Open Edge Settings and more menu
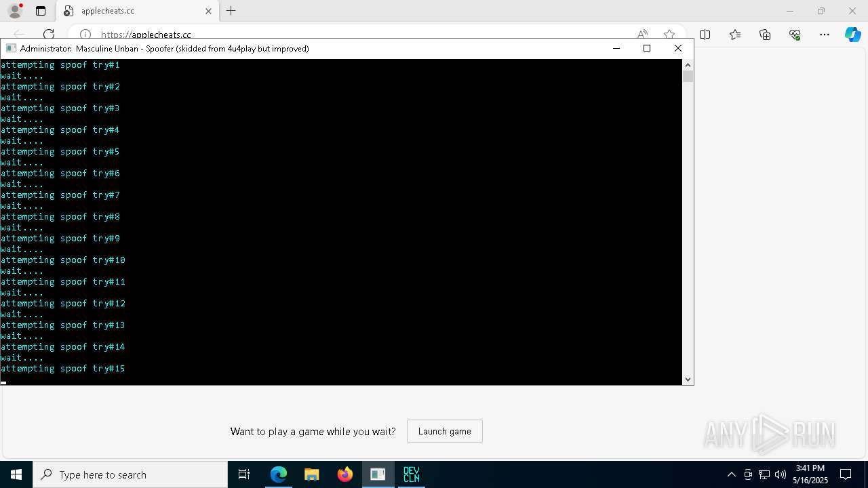This screenshot has height=488, width=868. [825, 35]
